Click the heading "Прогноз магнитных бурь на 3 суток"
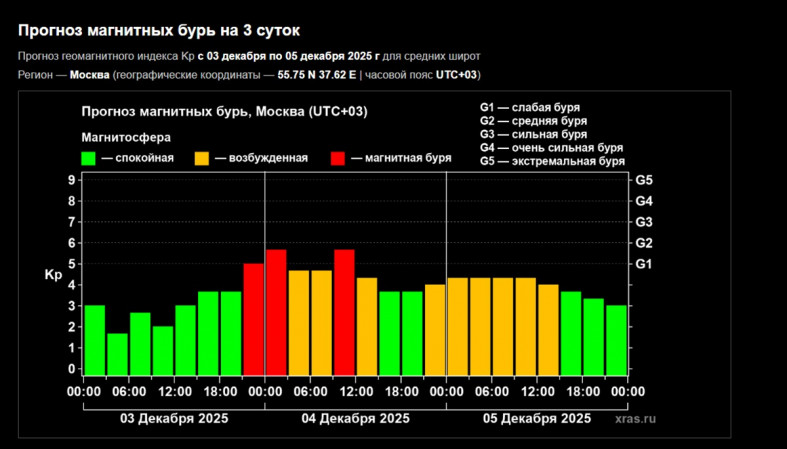787x449 pixels. (x=159, y=31)
